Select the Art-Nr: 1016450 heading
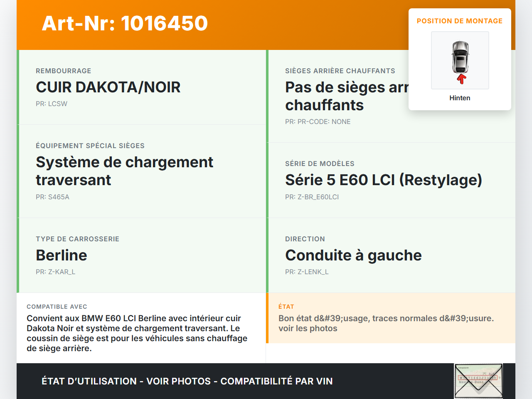Screen dimensions: 532x399 coord(125,23)
